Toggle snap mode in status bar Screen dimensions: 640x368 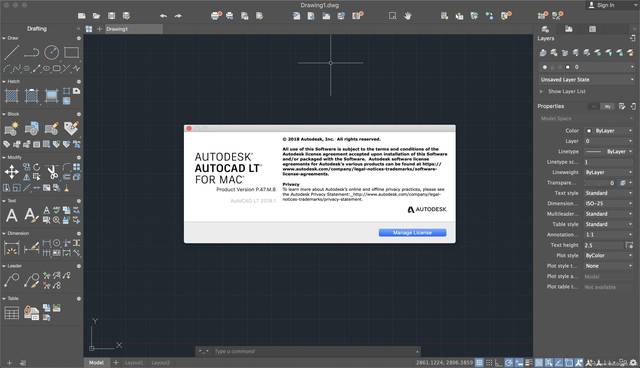click(489, 362)
